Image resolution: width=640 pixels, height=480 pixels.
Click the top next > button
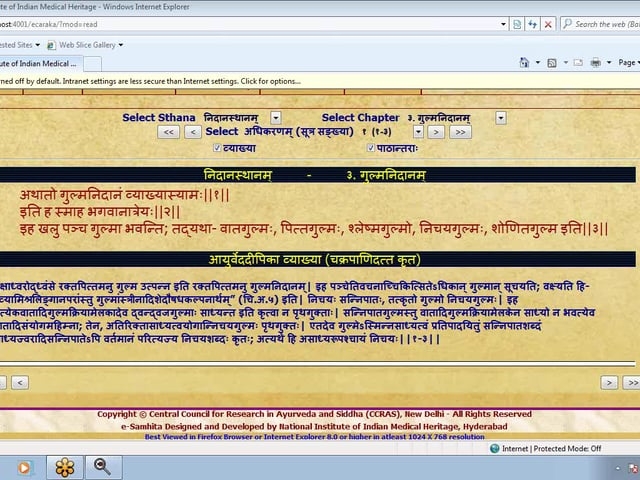click(436, 132)
